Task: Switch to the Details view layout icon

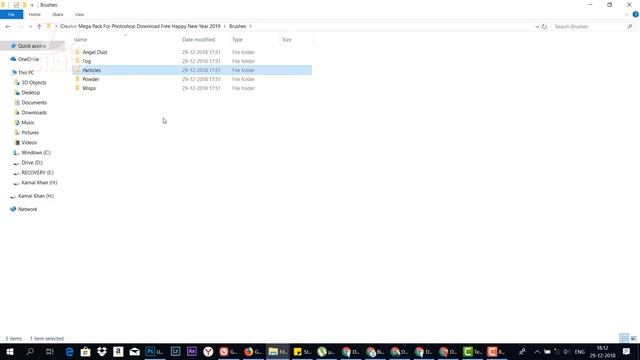Action: [624, 338]
